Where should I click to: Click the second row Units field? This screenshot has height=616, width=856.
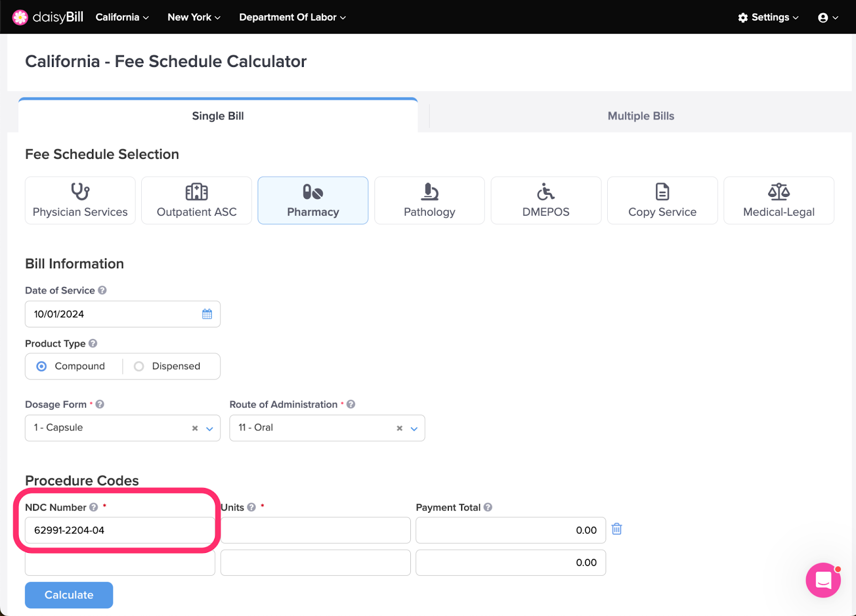coord(316,562)
